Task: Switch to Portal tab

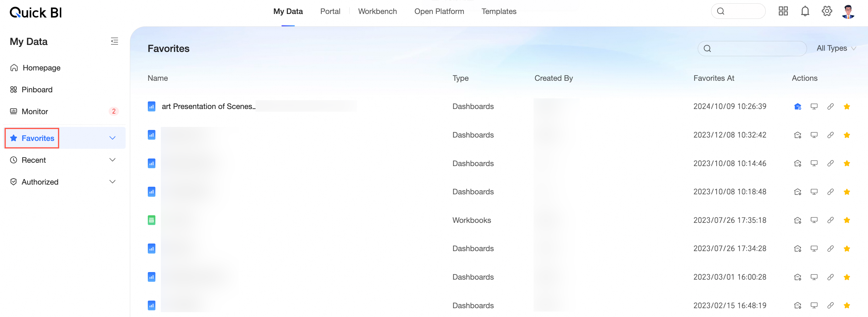Action: pyautogui.click(x=330, y=11)
